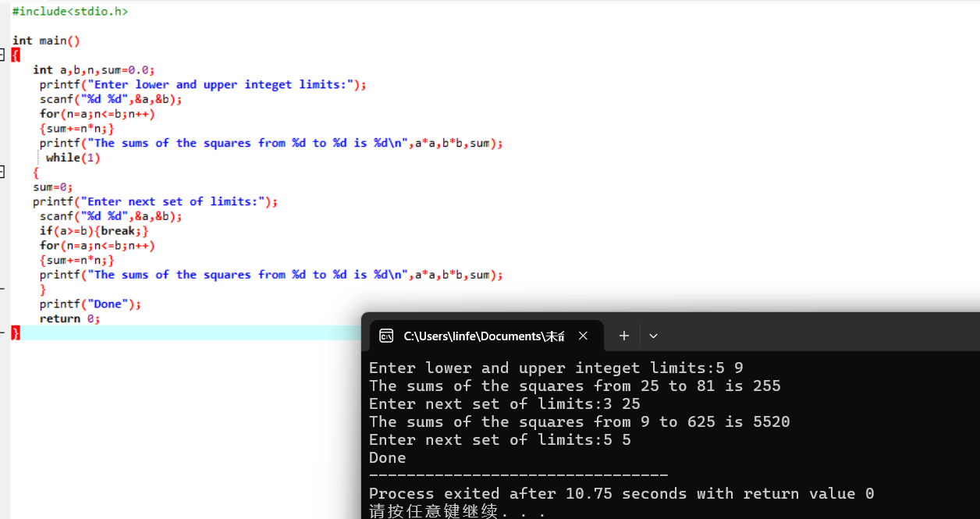
Task: Click the if(a>=b){break;} line
Action: (94, 231)
